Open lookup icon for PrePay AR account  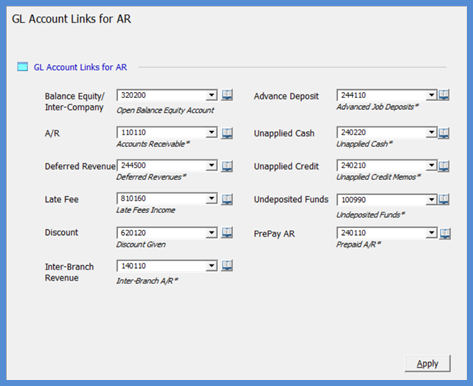(445, 234)
